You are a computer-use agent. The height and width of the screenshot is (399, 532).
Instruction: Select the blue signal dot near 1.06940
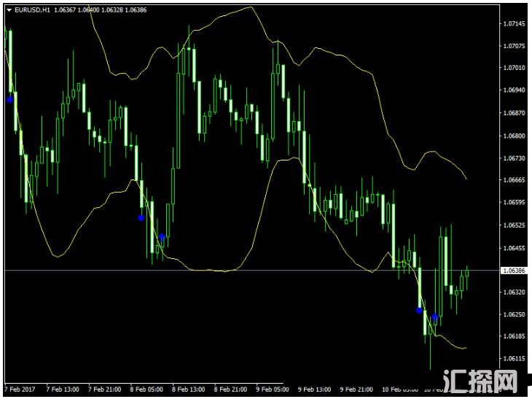(x=10, y=100)
